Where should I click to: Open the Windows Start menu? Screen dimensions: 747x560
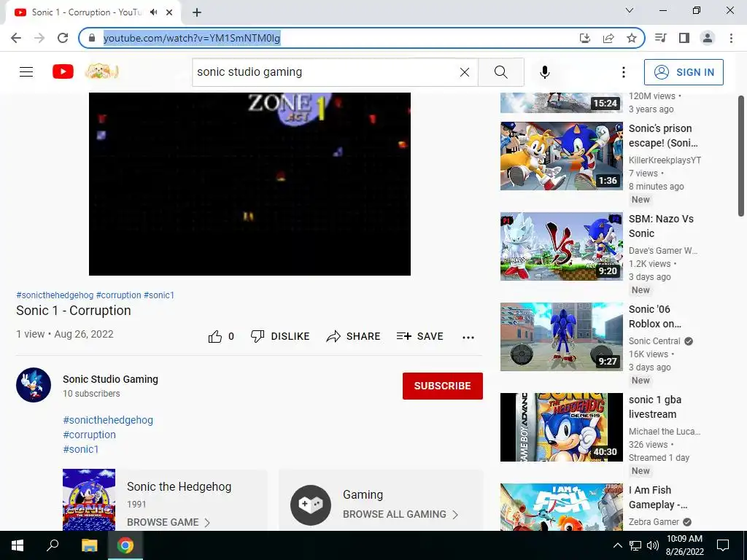click(18, 545)
